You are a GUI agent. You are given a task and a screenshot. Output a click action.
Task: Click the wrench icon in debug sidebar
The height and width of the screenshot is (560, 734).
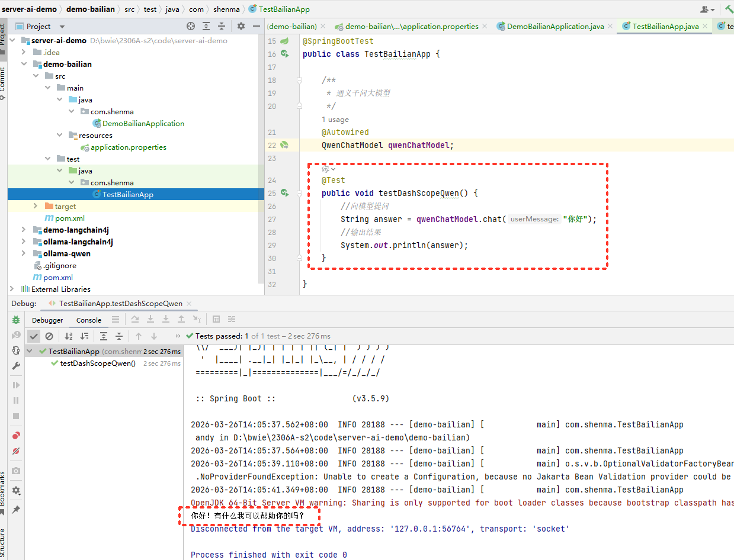pos(16,366)
